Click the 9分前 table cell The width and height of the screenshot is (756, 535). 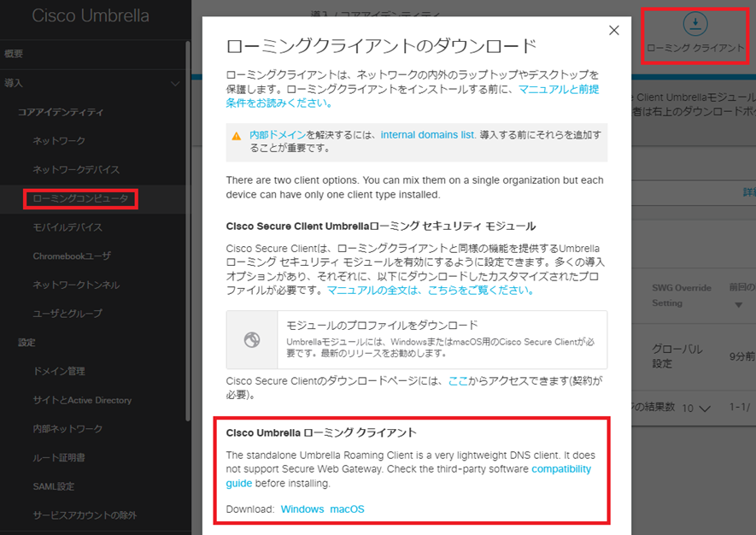pos(741,356)
